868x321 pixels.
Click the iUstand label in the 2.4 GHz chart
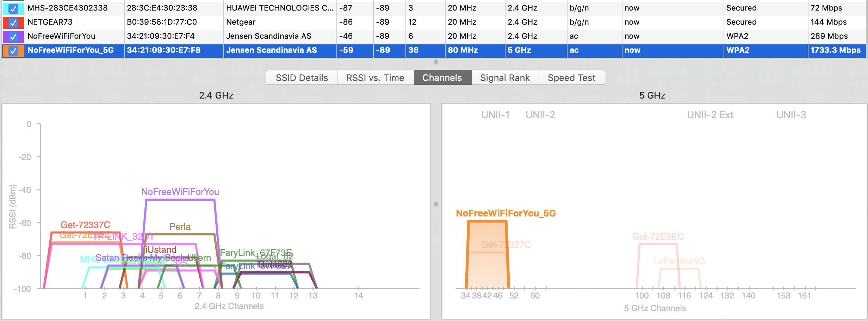coord(161,250)
